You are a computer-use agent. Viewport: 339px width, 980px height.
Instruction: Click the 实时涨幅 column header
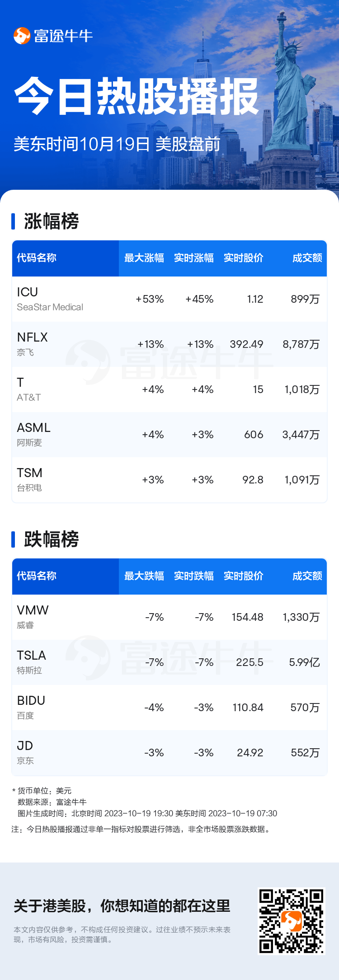[x=194, y=258]
